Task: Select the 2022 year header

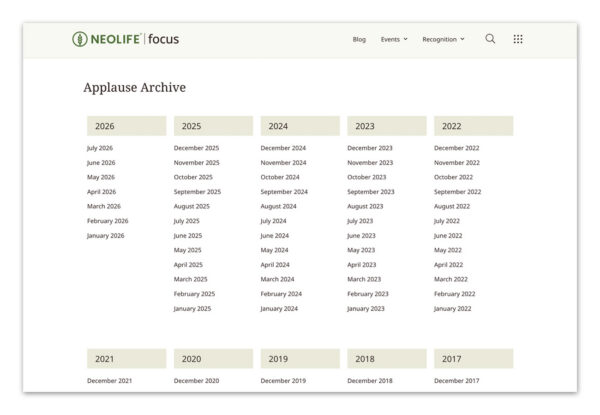Action: tap(473, 126)
